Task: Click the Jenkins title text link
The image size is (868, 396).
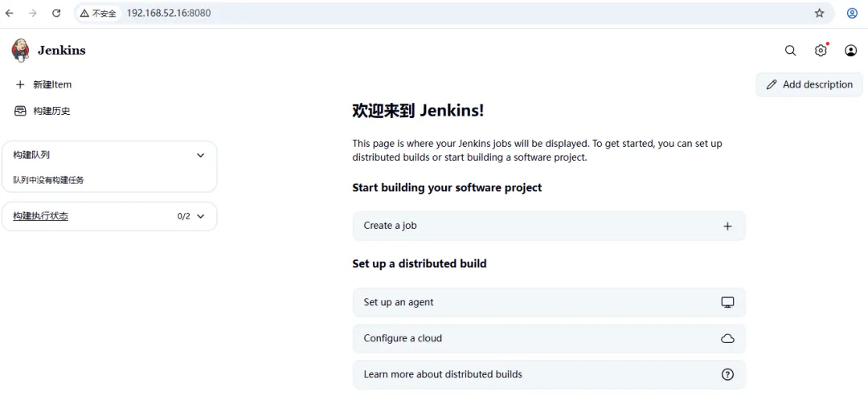Action: click(61, 51)
